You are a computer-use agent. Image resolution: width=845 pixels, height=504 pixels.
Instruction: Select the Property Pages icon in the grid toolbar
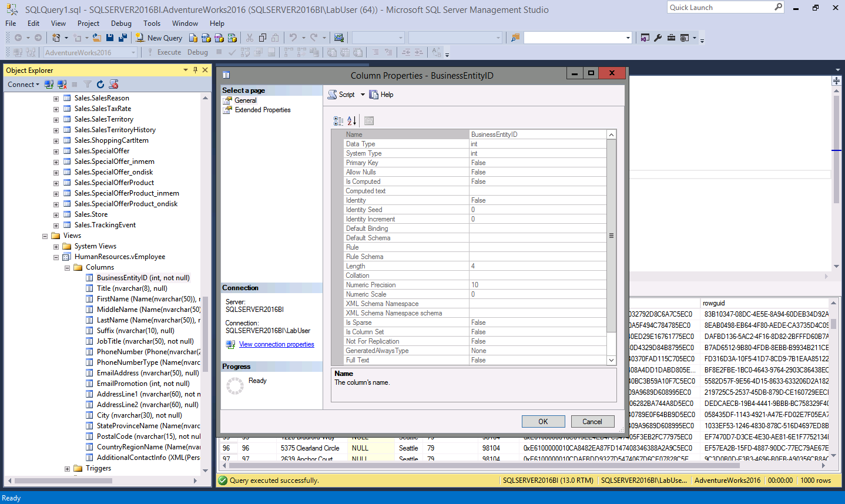368,121
